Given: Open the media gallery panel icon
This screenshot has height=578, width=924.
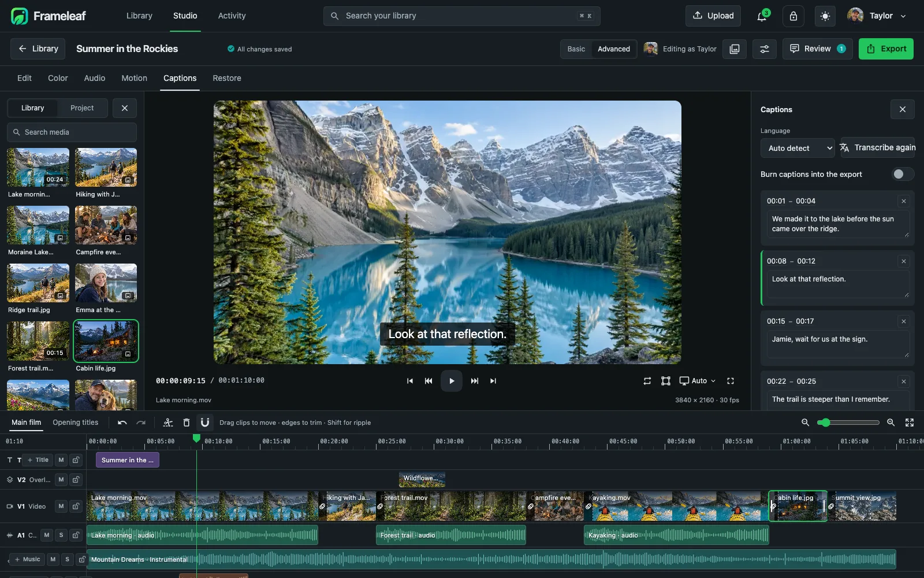Looking at the screenshot, I should pos(735,49).
